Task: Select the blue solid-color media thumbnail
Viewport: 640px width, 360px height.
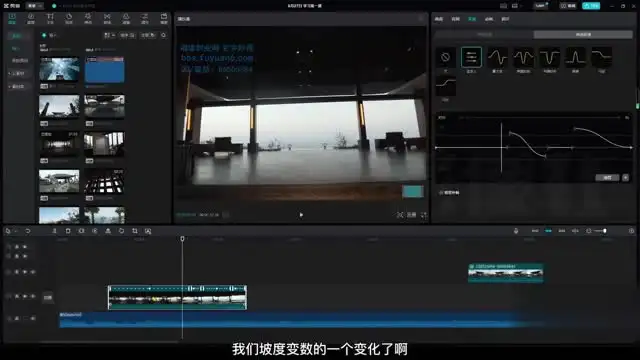Action: coord(104,70)
